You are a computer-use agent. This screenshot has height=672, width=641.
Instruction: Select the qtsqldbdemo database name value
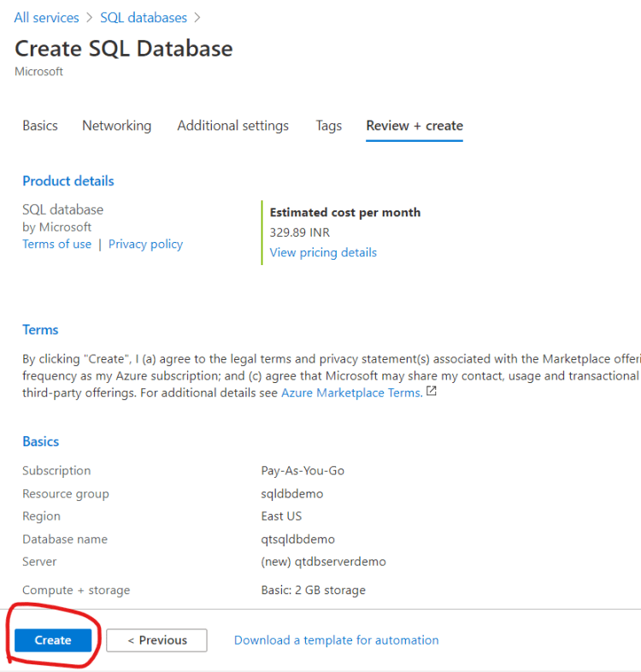297,539
